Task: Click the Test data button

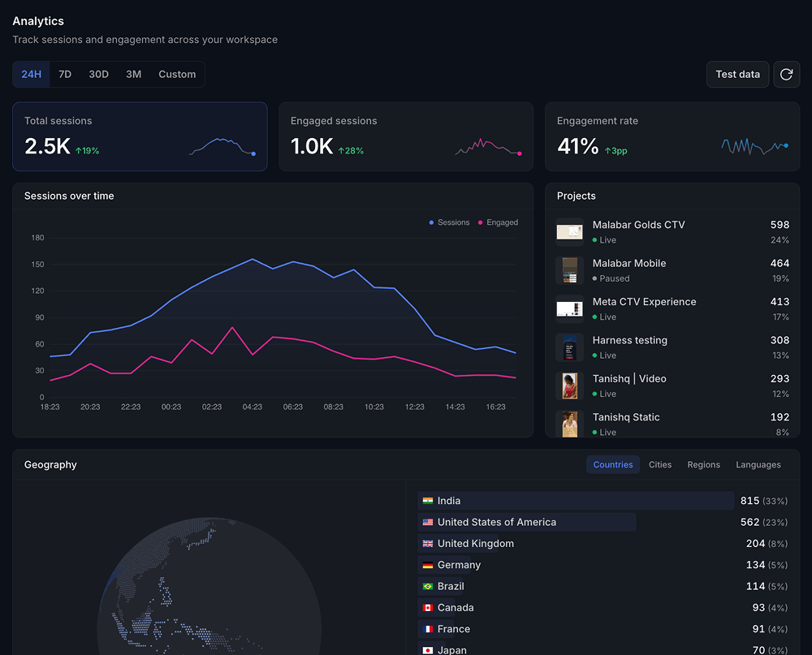Action: click(x=737, y=74)
